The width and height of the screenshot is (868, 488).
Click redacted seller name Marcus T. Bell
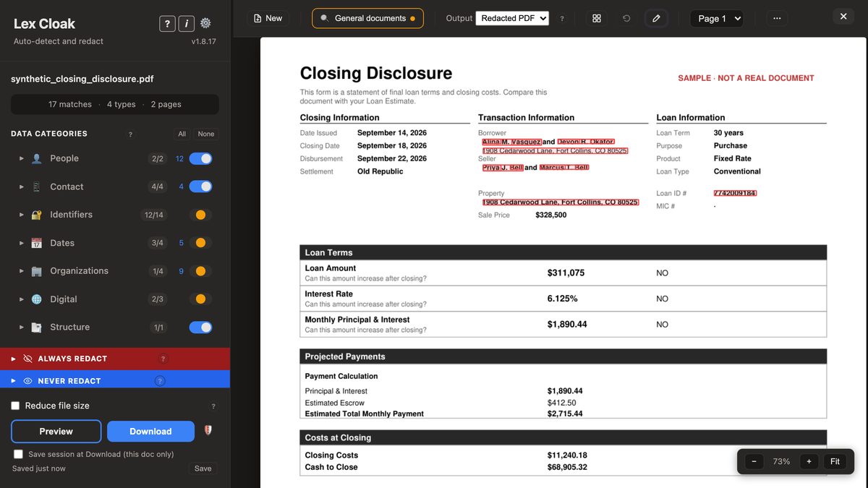tap(564, 167)
